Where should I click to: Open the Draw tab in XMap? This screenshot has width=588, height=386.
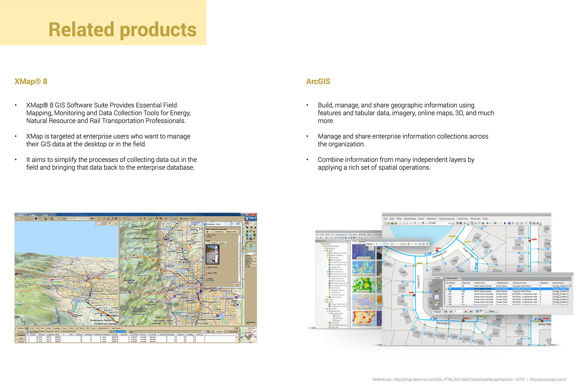tap(64, 328)
